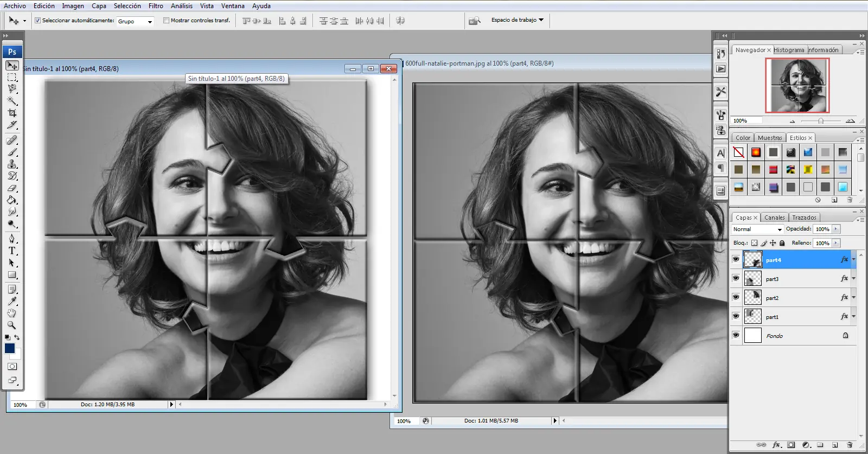Click the foreground color swatch

point(10,348)
